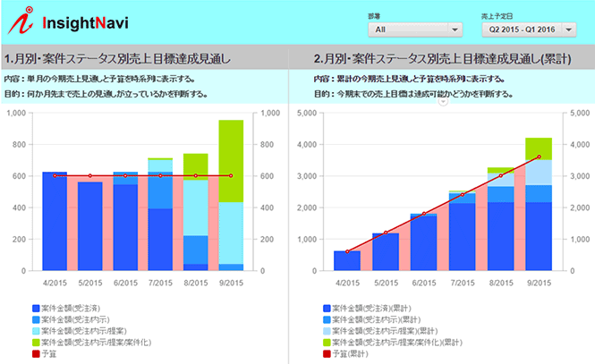Click the 9/2015 budget line marker in chart 1
595x364 pixels.
[231, 175]
